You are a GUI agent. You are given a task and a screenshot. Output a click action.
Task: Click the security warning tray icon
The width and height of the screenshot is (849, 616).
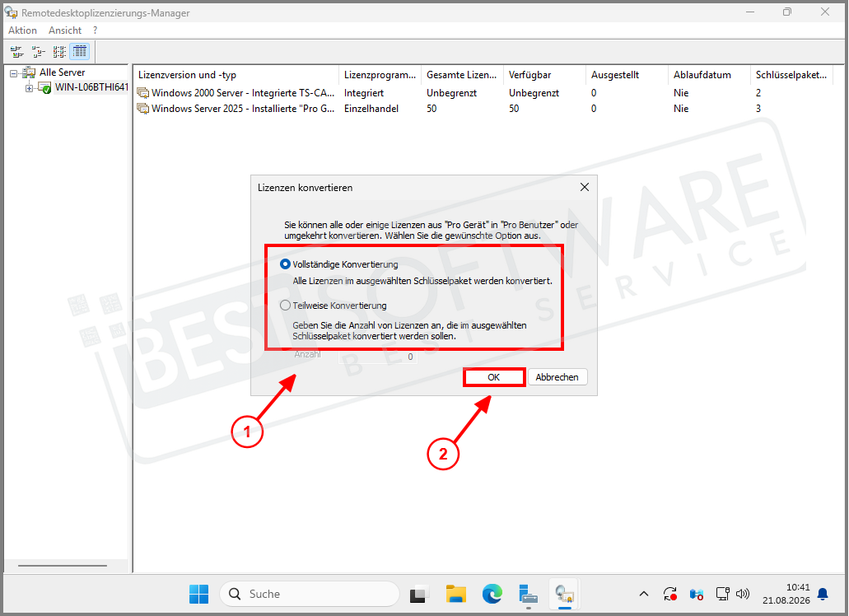697,594
